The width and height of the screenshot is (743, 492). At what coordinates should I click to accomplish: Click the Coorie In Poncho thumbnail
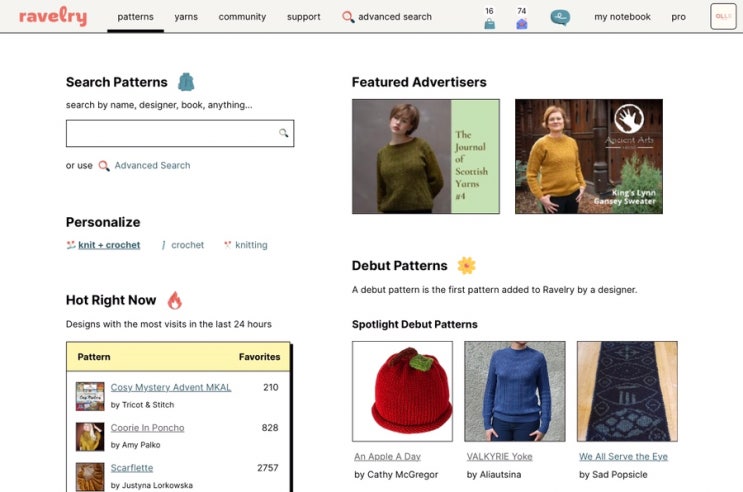(90, 437)
